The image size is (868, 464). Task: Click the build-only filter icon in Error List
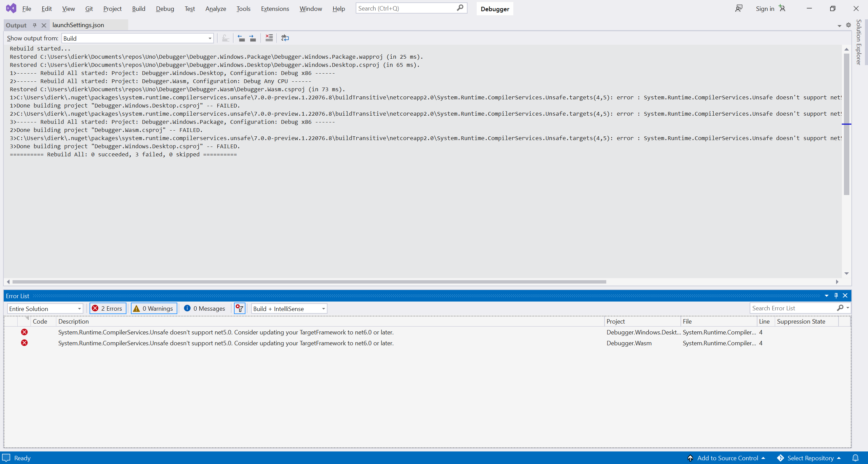(240, 308)
